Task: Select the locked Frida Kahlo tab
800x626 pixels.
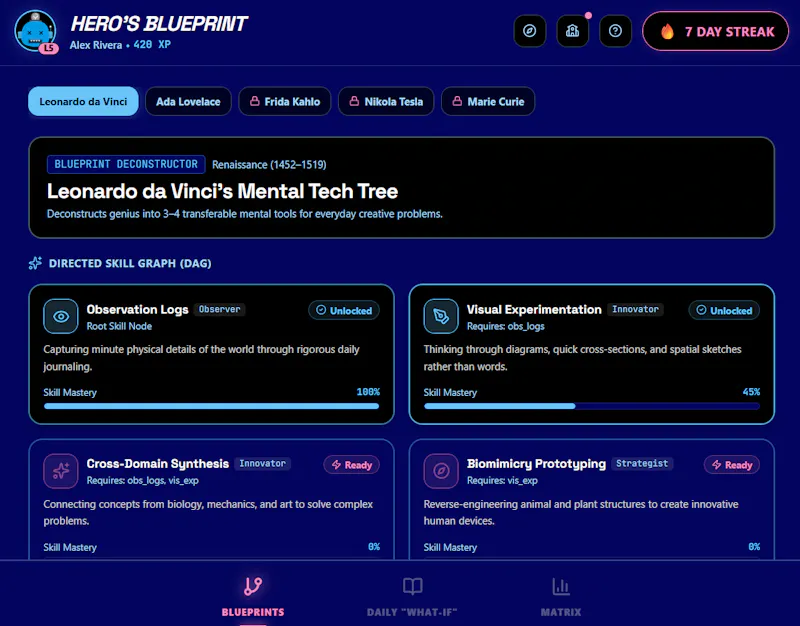Action: [285, 102]
